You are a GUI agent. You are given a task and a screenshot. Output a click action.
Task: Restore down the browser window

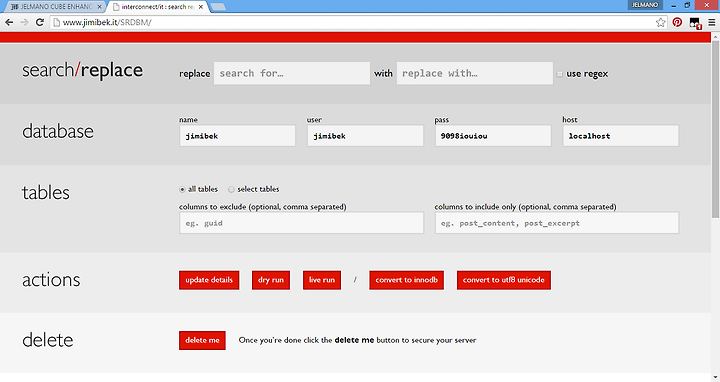tap(687, 5)
